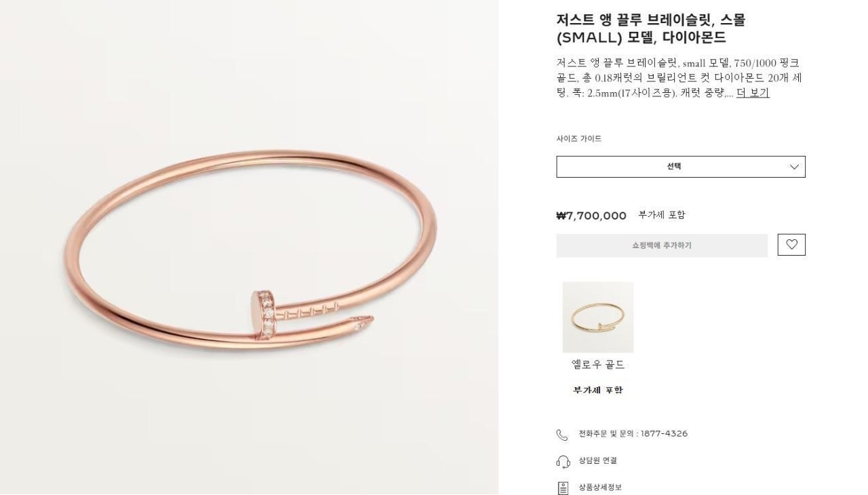Image resolution: width=868 pixels, height=495 pixels.
Task: Open the 사이즈 가이드 link
Action: [x=579, y=139]
